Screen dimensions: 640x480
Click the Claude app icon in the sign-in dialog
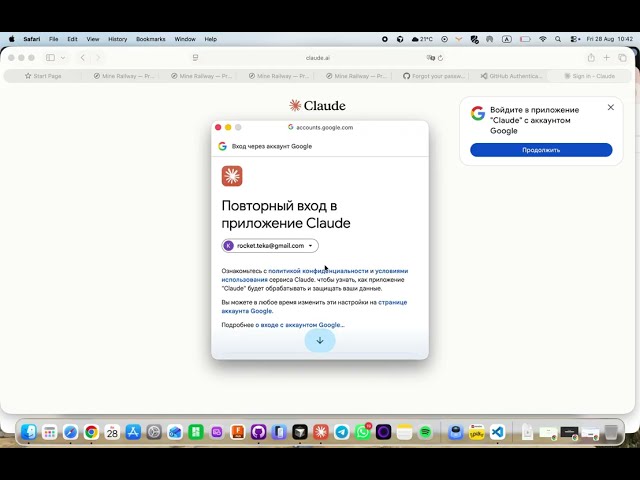pyautogui.click(x=232, y=176)
